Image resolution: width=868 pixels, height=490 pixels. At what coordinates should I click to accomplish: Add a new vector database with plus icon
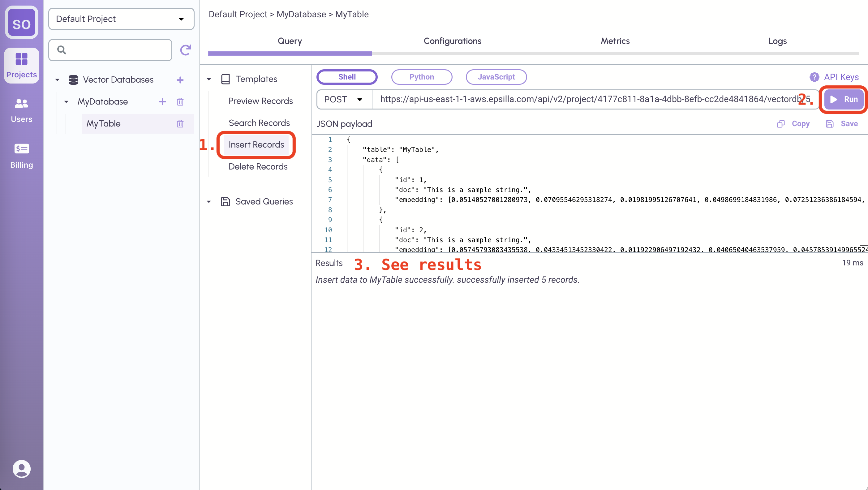[180, 80]
